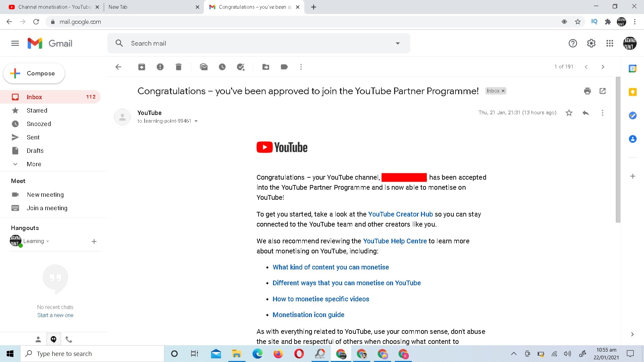Print all messages in conversation
This screenshot has width=644, height=362.
click(x=587, y=91)
